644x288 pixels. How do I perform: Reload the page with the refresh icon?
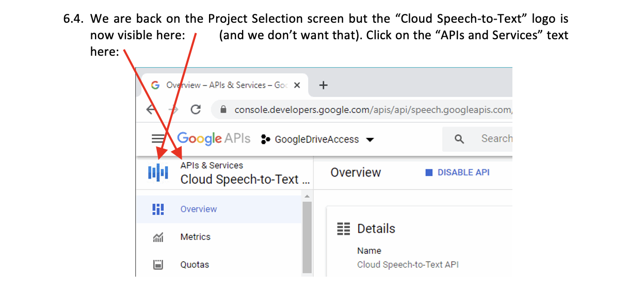pyautogui.click(x=196, y=109)
